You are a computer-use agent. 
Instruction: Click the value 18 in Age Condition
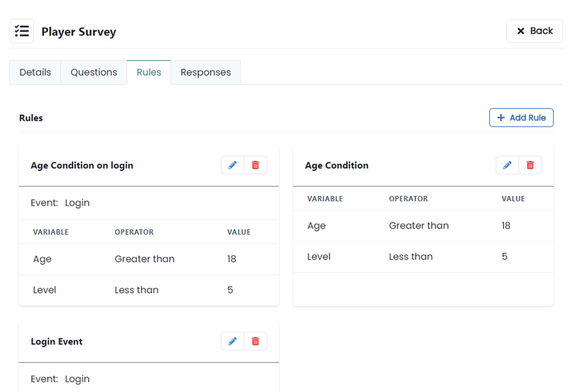pos(506,225)
